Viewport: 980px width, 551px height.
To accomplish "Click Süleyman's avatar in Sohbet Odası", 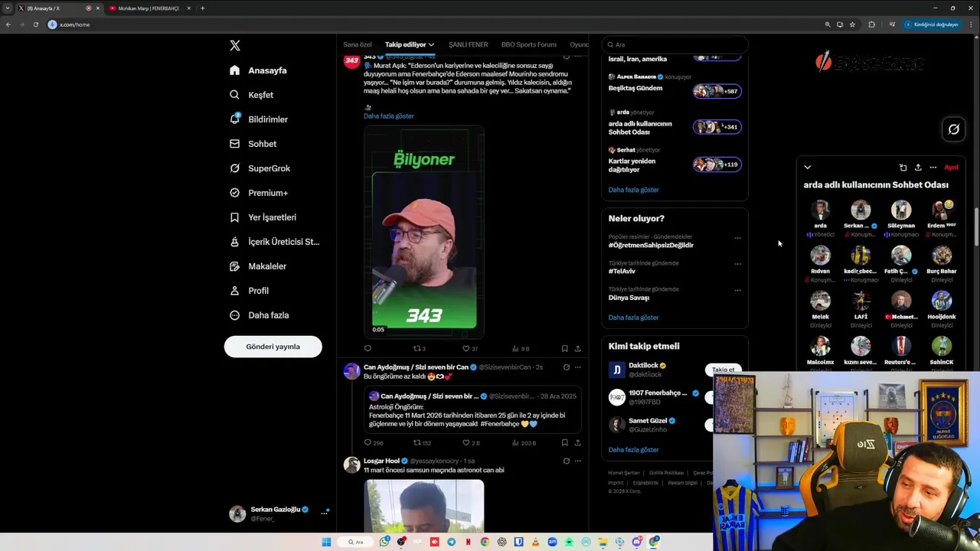I will [x=901, y=210].
